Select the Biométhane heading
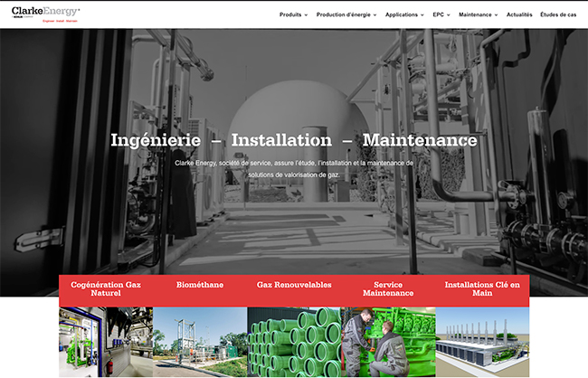 tap(200, 285)
